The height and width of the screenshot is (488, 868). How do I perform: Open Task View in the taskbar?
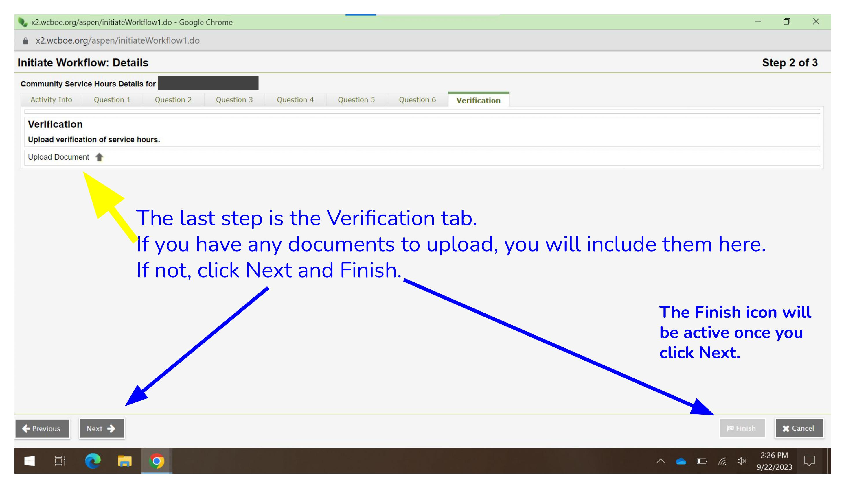tap(60, 461)
